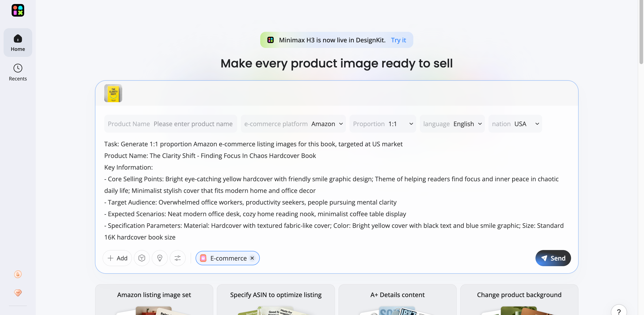Image resolution: width=644 pixels, height=315 pixels.
Task: Open the e-commerce platform Amazon dropdown
Action: (293, 124)
